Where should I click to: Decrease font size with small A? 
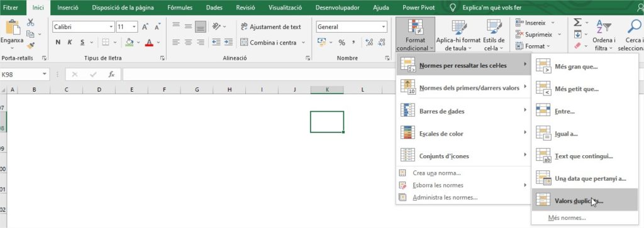157,27
